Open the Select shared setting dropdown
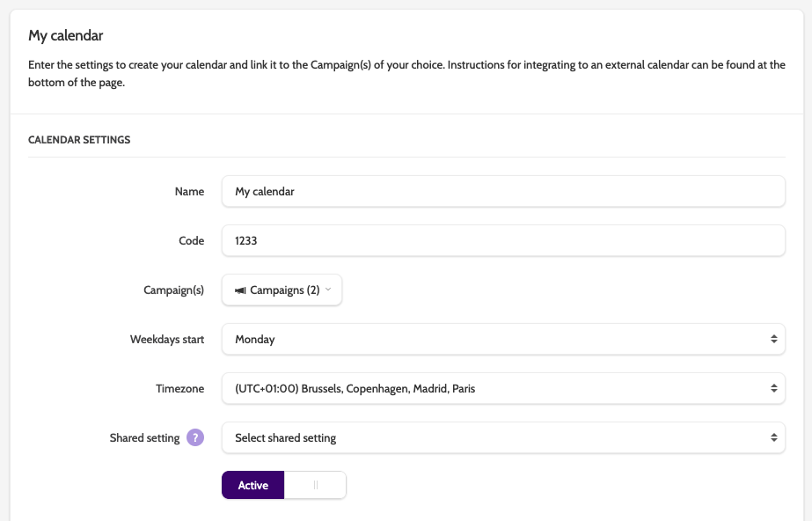This screenshot has width=812, height=521. [503, 437]
